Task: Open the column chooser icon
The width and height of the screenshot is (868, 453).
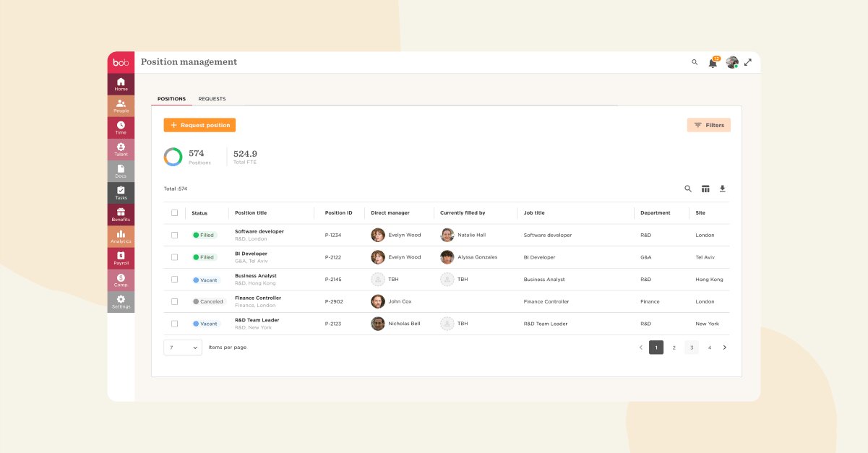Action: (x=705, y=189)
